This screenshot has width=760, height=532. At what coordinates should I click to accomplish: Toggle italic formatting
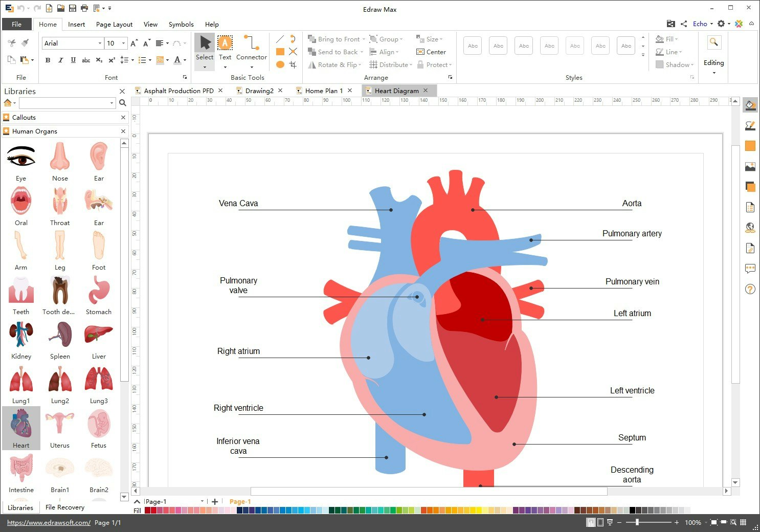pyautogui.click(x=60, y=60)
